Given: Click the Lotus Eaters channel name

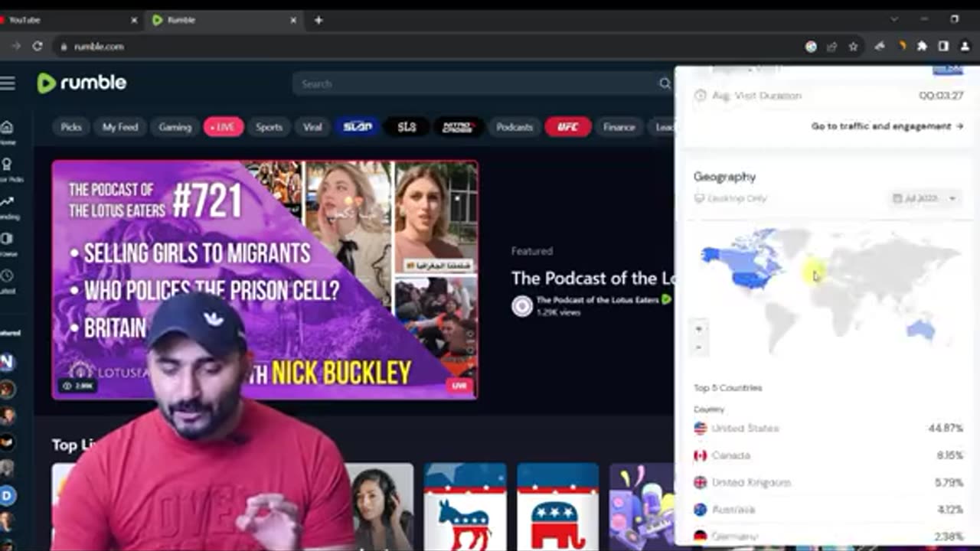Looking at the screenshot, I should click(x=597, y=300).
